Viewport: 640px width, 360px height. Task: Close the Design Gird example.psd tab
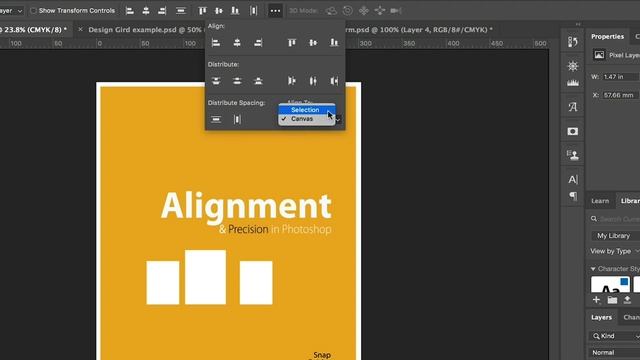click(x=80, y=29)
